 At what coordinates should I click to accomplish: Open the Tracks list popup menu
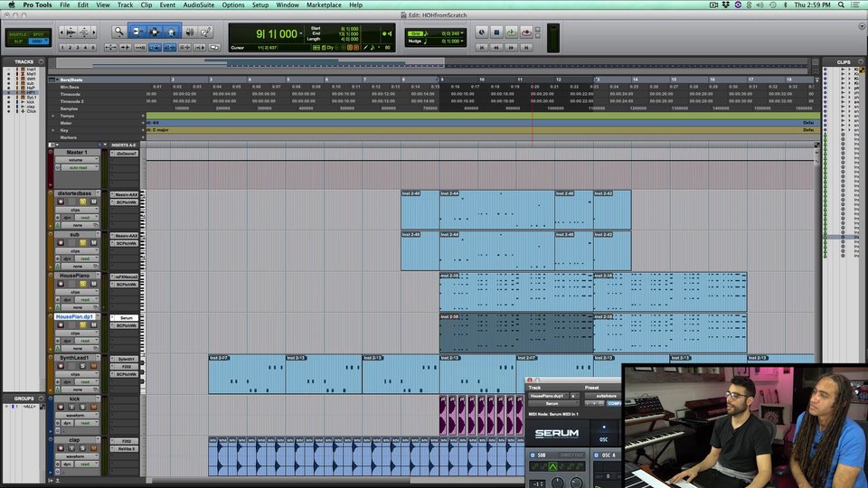41,62
